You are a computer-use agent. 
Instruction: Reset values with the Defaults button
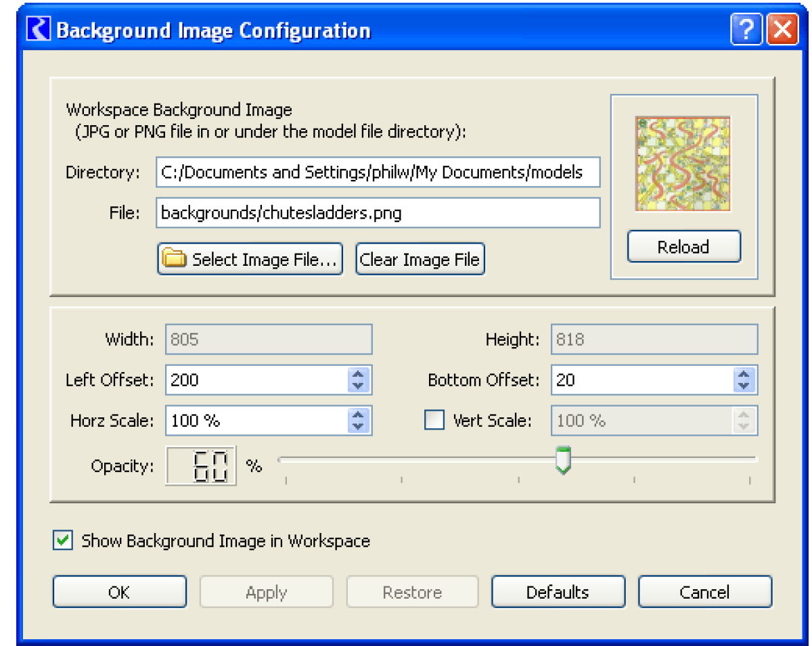[558, 593]
